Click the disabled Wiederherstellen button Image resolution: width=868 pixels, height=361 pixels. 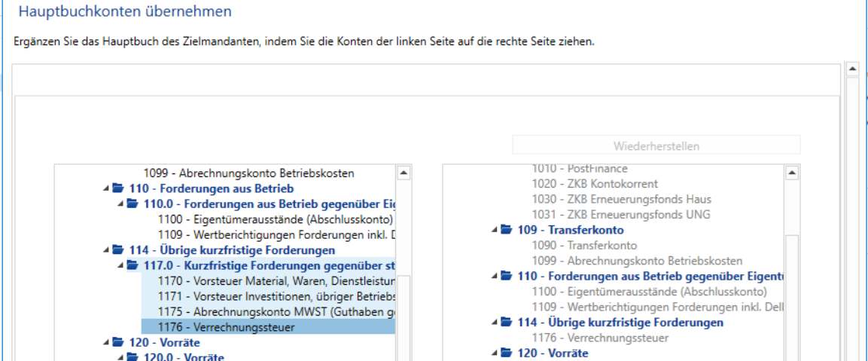pos(656,146)
